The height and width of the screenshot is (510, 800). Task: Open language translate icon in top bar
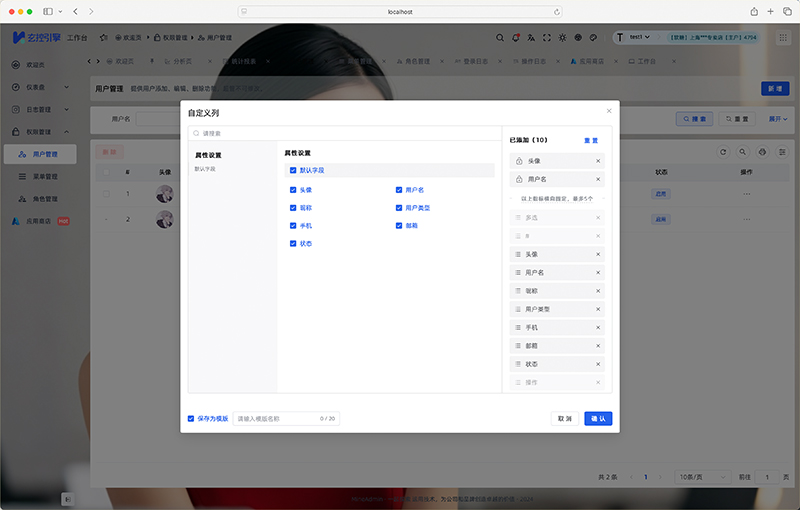(531, 38)
